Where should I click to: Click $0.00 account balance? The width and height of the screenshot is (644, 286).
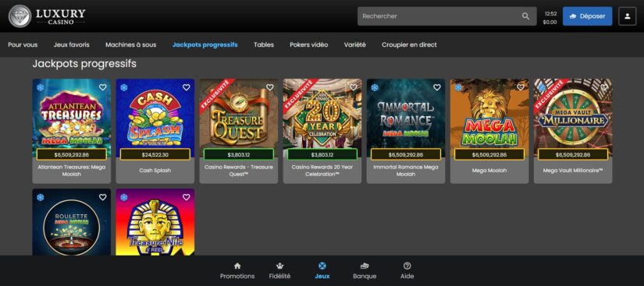(550, 22)
